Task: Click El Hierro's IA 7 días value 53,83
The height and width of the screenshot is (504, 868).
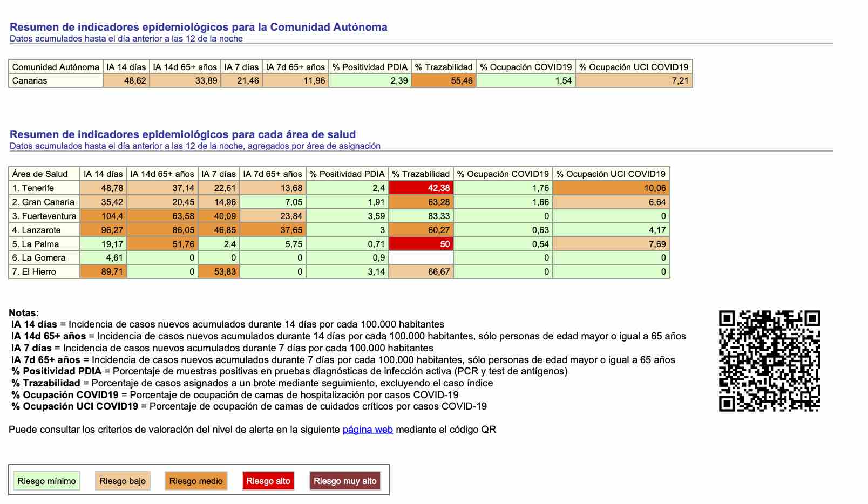Action: [x=219, y=271]
